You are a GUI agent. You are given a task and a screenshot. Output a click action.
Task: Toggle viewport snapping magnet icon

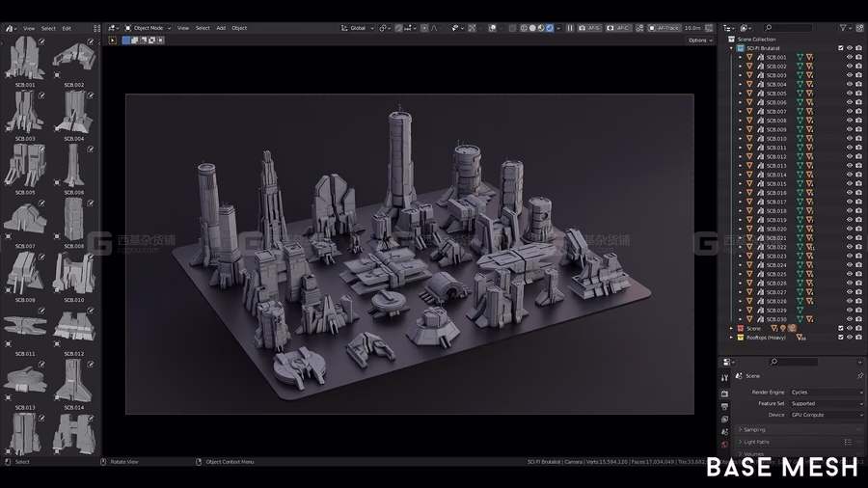[x=398, y=28]
